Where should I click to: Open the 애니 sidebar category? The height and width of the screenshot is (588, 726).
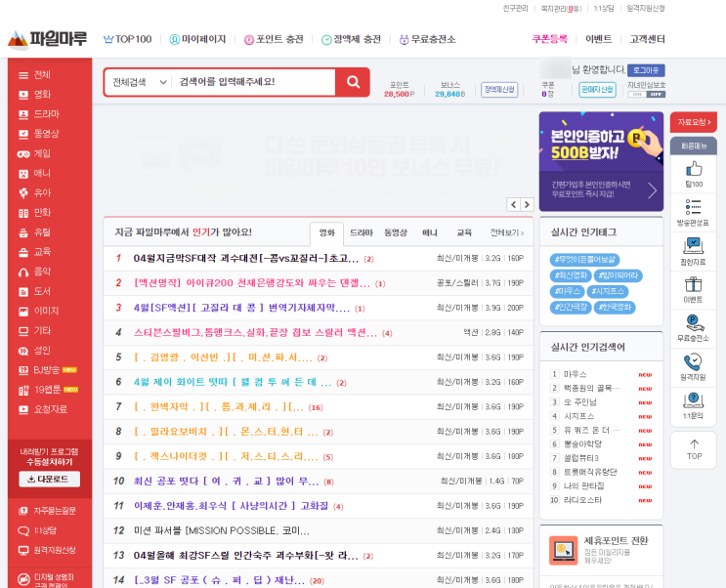click(x=34, y=173)
